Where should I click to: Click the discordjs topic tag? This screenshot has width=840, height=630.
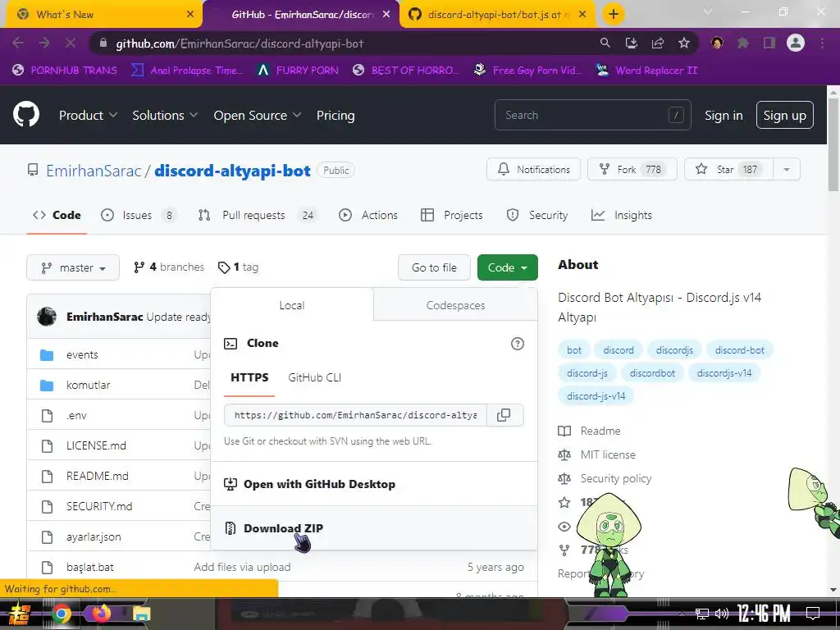pyautogui.click(x=674, y=349)
